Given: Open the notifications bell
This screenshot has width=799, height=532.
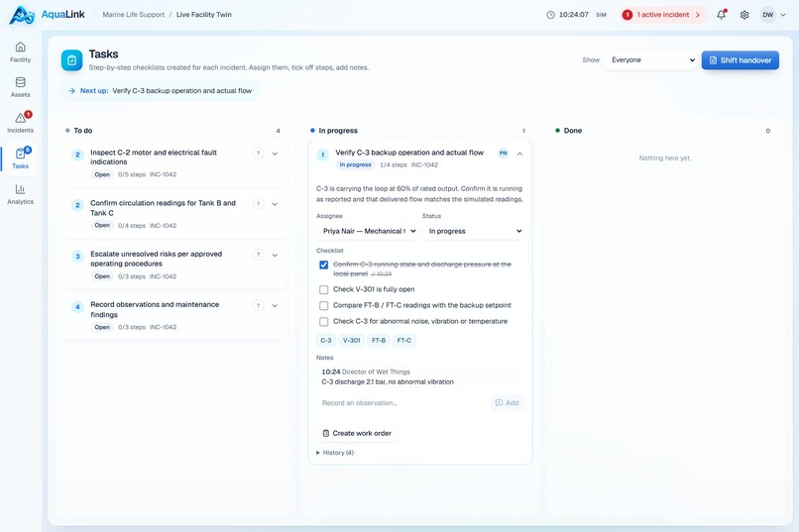Looking at the screenshot, I should (x=721, y=15).
